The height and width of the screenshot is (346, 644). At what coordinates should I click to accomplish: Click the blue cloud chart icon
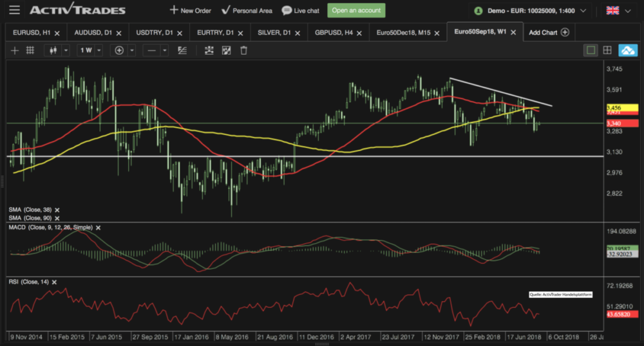point(628,50)
